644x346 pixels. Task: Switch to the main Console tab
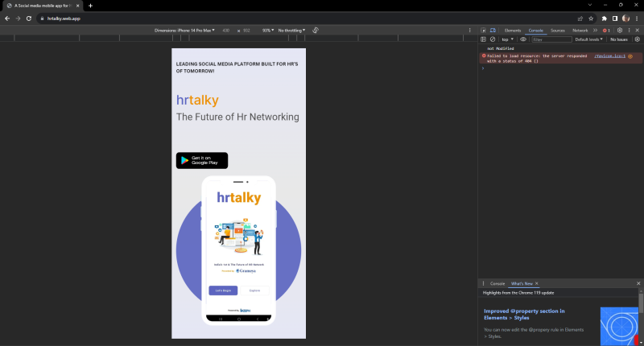coord(535,31)
